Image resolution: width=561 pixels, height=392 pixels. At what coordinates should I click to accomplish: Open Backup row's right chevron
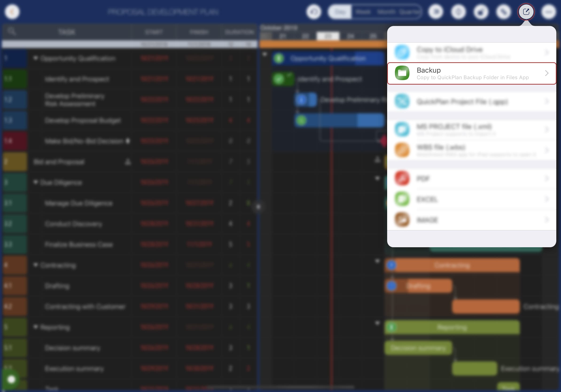click(547, 73)
